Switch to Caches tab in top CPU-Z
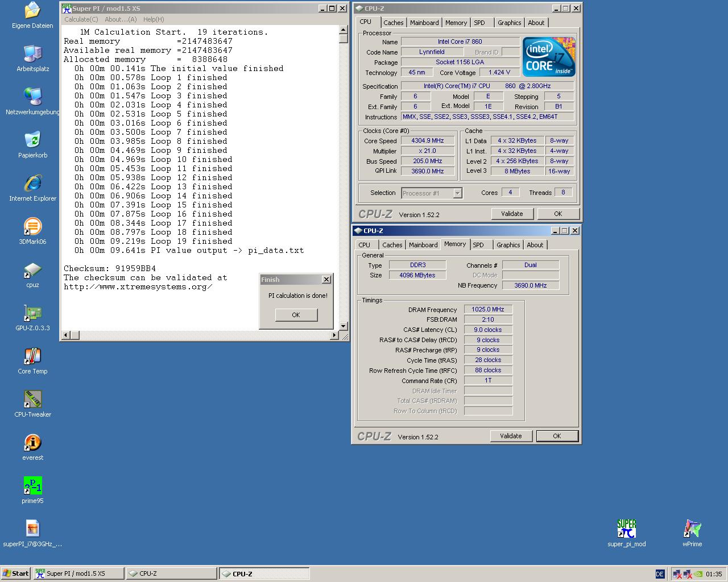The image size is (728, 582). (x=393, y=23)
